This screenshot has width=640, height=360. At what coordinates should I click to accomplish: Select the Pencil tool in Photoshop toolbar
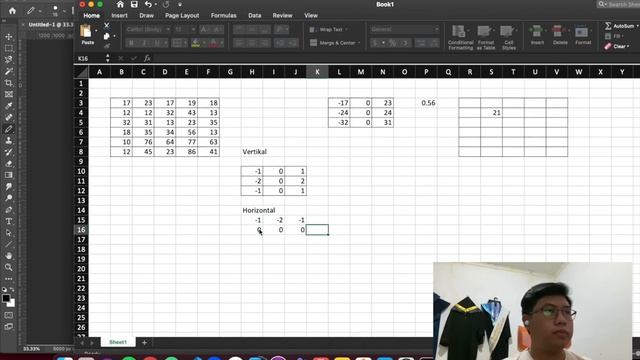9,129
